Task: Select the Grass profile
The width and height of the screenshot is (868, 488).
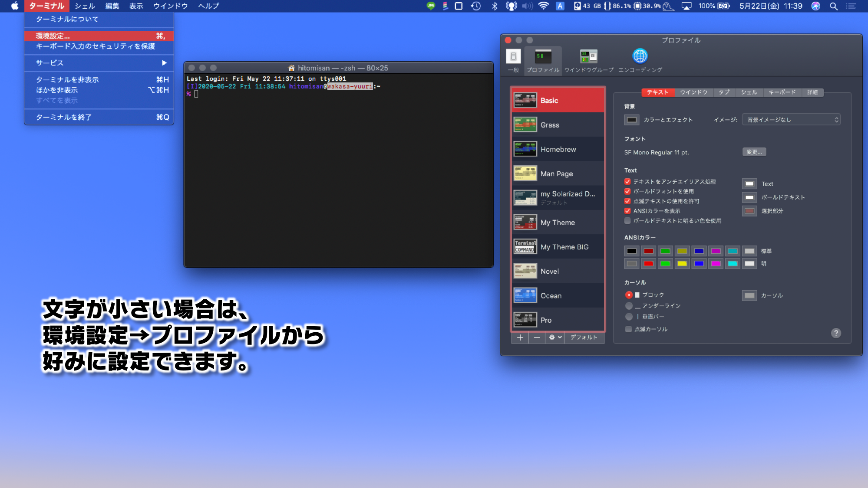Action: coord(558,125)
